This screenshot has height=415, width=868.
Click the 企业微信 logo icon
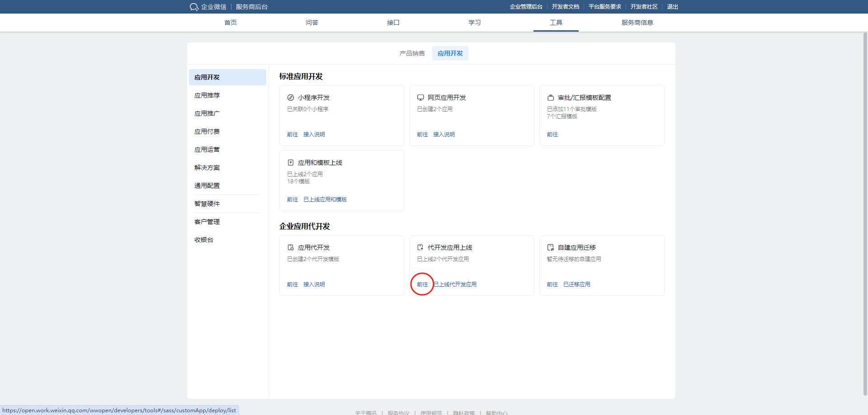tap(194, 7)
